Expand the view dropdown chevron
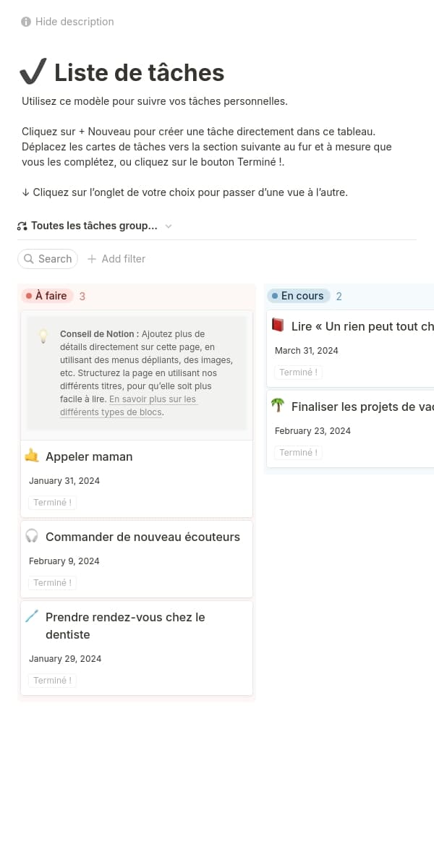 click(169, 226)
